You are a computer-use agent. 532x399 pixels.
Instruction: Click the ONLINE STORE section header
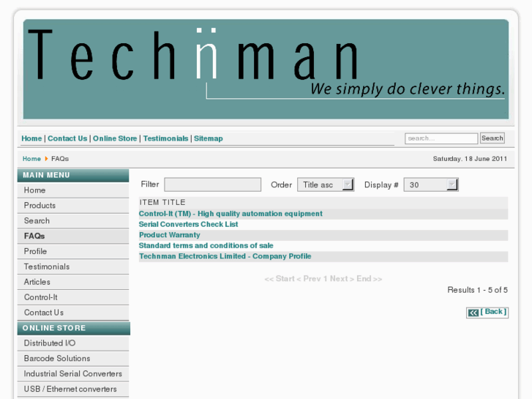click(x=74, y=328)
